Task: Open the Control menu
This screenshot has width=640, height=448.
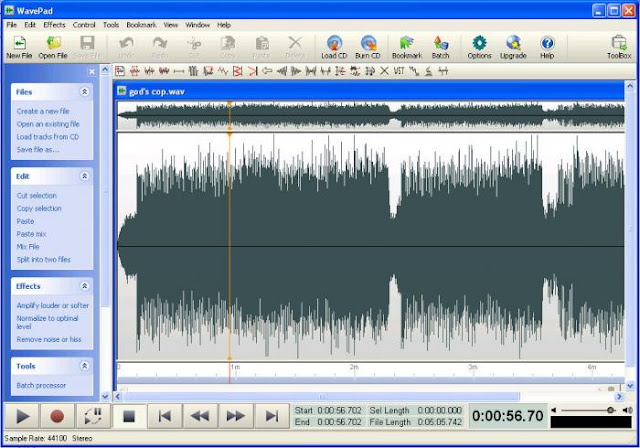Action: point(84,25)
